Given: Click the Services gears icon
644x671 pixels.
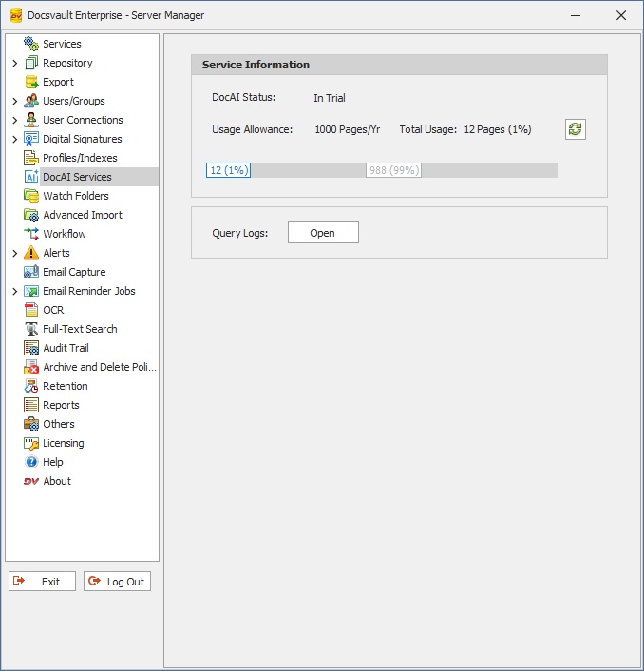Looking at the screenshot, I should (30, 44).
